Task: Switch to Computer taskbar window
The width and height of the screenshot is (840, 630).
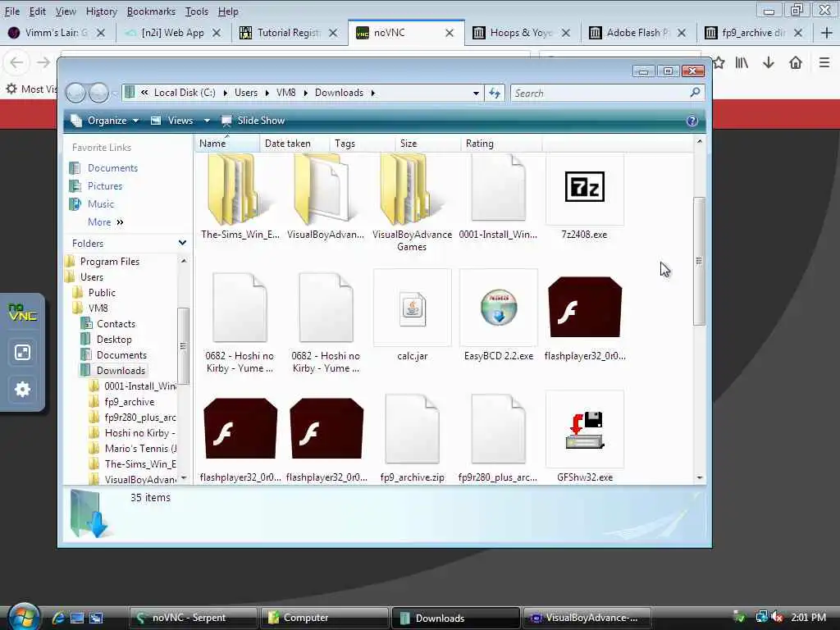Action: tap(323, 618)
